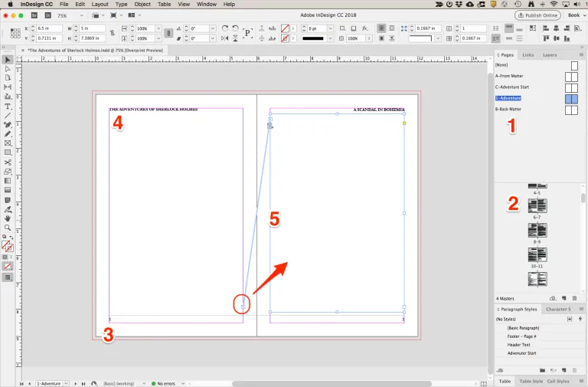Select the Eyedropper tool

[x=8, y=209]
